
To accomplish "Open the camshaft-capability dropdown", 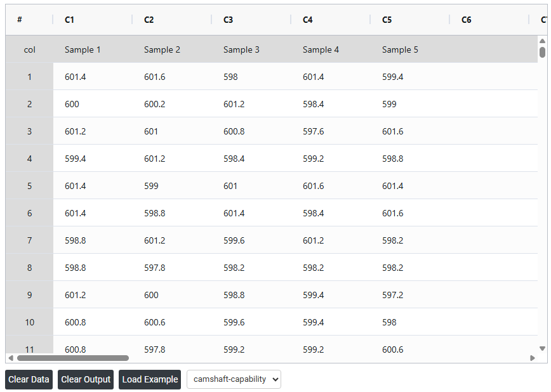I will click(234, 379).
